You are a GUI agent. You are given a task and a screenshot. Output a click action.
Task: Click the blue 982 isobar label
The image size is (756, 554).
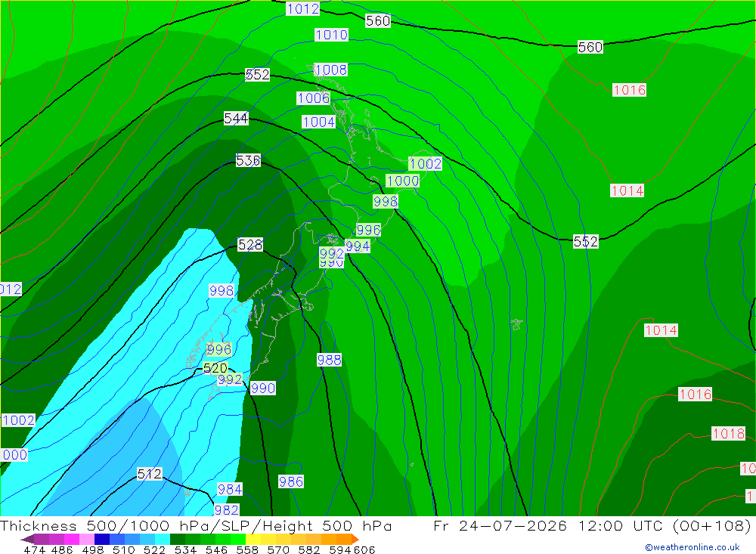click(x=227, y=510)
